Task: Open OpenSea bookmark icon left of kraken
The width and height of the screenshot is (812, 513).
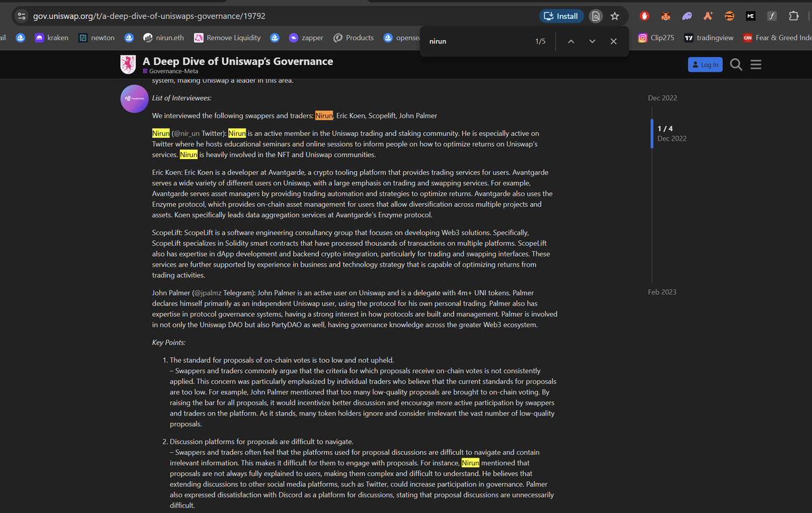Action: 20,38
